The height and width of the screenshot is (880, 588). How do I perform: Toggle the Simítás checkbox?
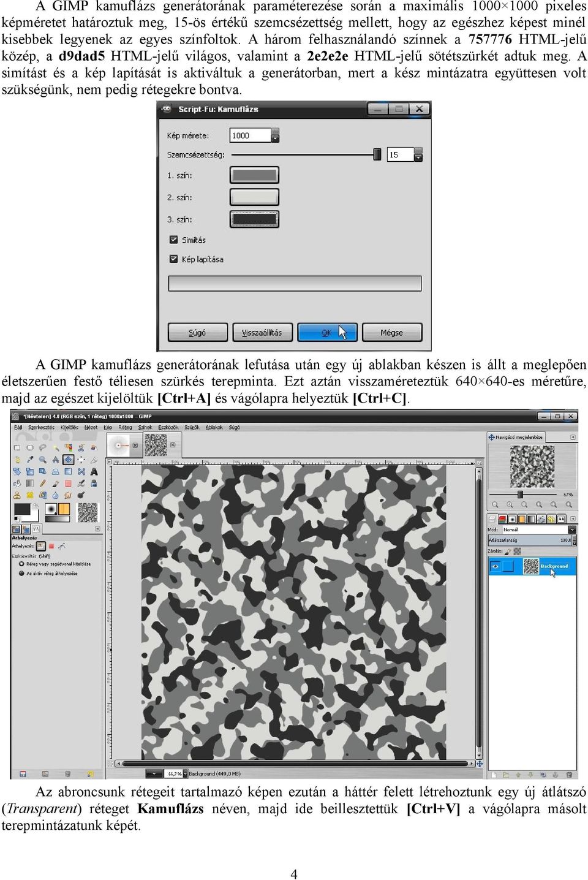(173, 240)
